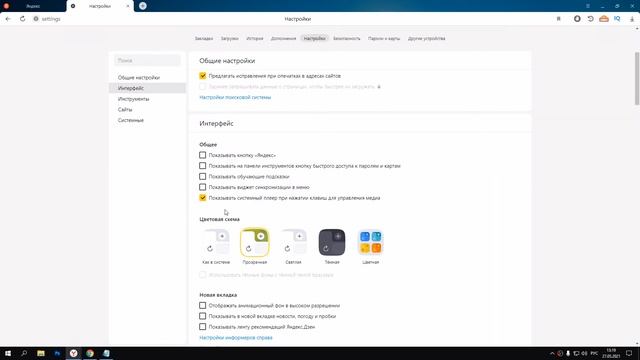Enable news, weather and traffic in new tab

click(x=202, y=316)
